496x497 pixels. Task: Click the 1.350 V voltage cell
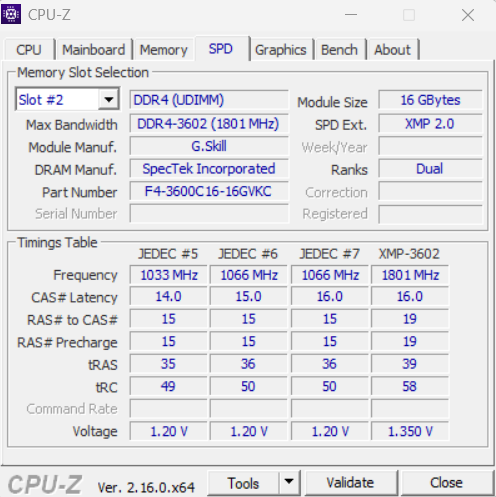click(410, 431)
